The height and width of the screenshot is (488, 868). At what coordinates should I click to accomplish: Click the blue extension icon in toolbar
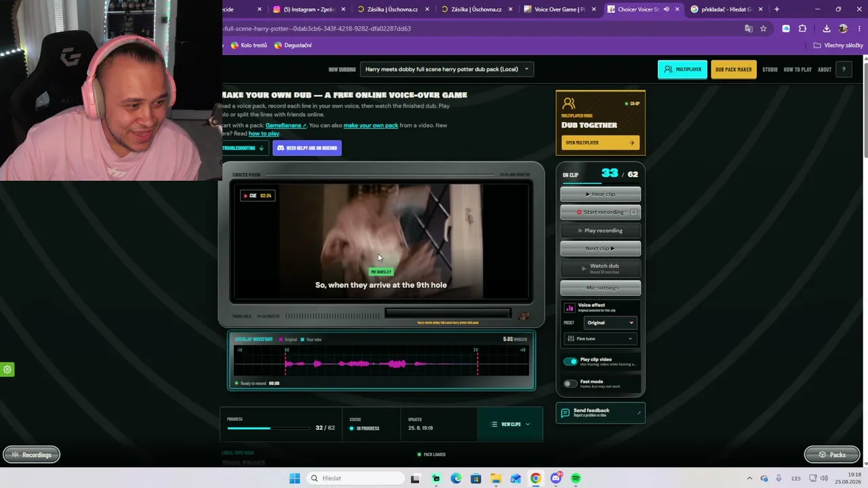pyautogui.click(x=786, y=28)
